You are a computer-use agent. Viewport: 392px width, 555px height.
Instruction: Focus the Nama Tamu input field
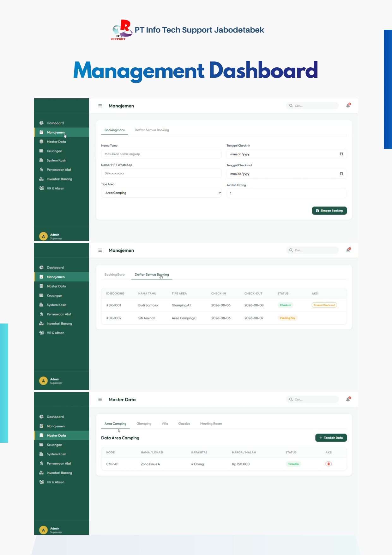click(x=161, y=154)
